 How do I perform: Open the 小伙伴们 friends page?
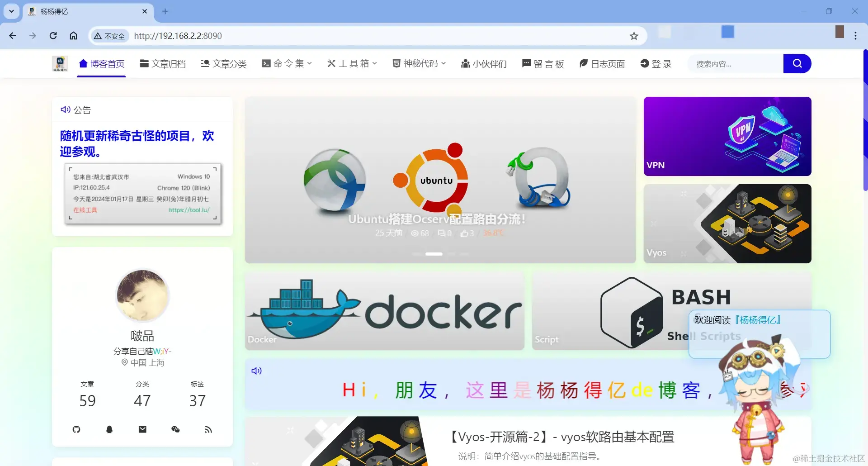[x=484, y=64]
